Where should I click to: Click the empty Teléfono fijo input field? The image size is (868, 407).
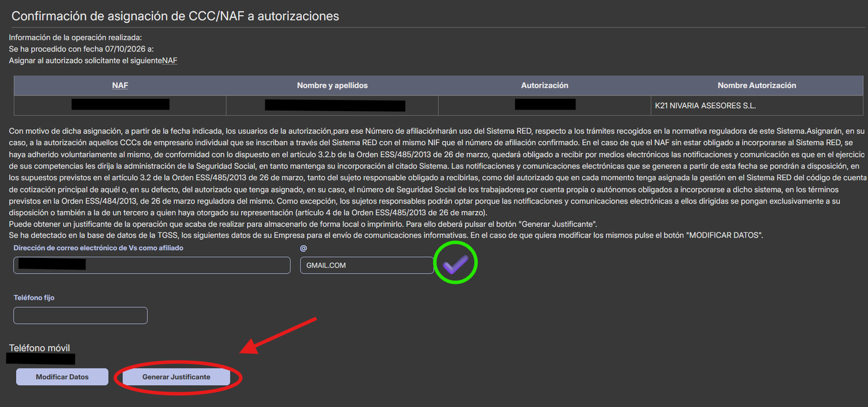click(81, 315)
